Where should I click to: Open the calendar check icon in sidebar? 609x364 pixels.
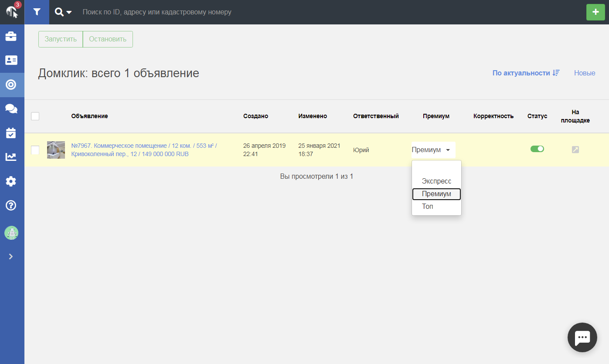(x=11, y=133)
